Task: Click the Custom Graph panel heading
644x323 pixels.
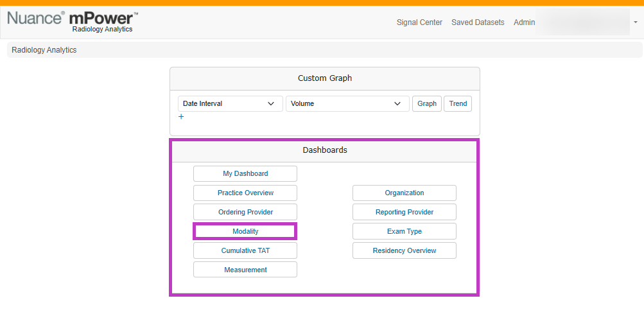Action: click(325, 78)
